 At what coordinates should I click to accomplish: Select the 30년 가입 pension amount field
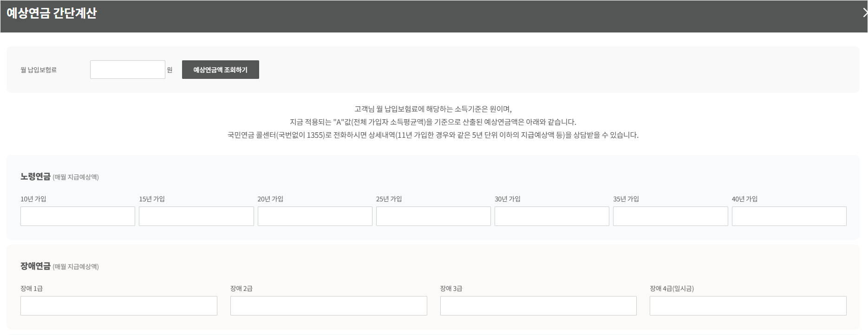[x=552, y=216]
